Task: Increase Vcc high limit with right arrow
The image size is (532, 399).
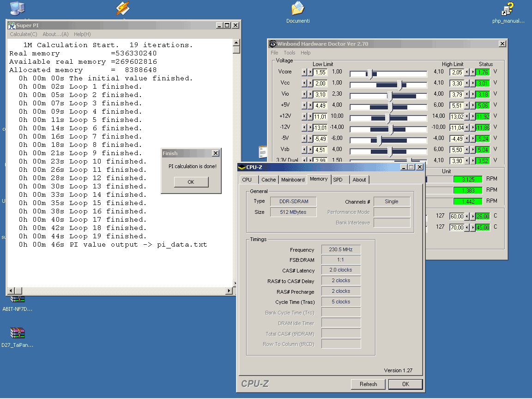Action: (x=473, y=83)
